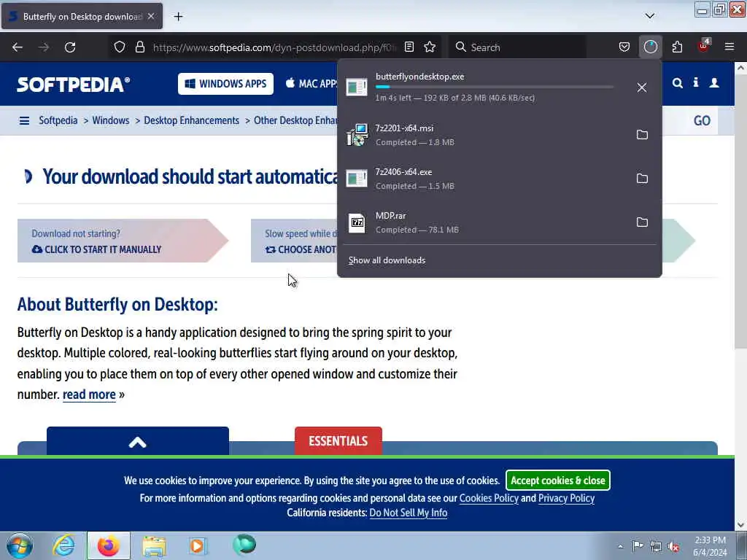Image resolution: width=747 pixels, height=560 pixels.
Task: Click the uBlock extension icon with badge
Action: click(704, 46)
